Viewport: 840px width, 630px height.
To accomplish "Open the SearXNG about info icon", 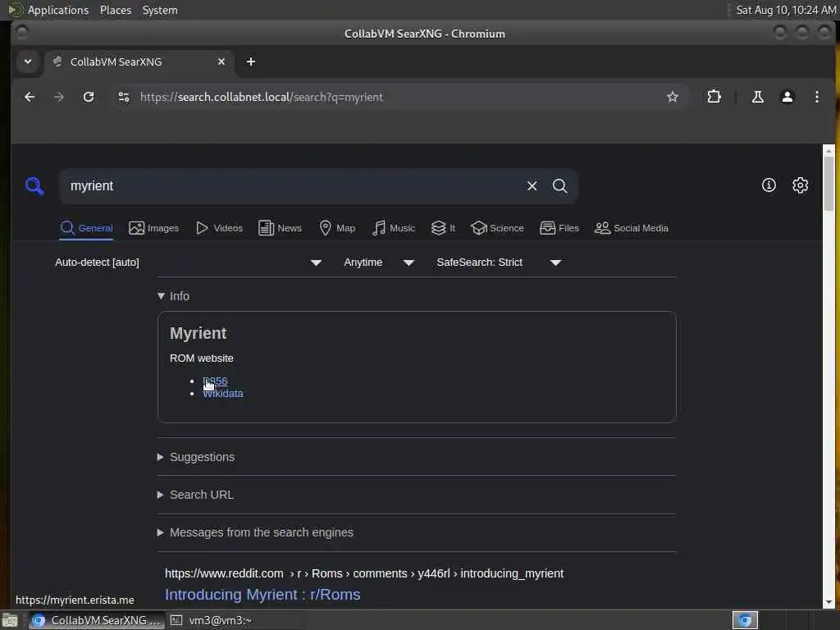I will (x=769, y=185).
